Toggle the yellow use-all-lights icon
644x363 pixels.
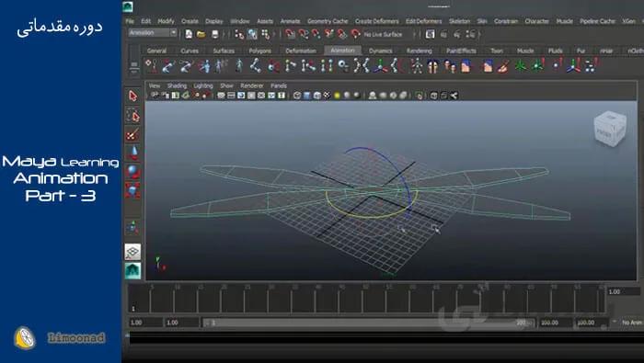coord(337,96)
